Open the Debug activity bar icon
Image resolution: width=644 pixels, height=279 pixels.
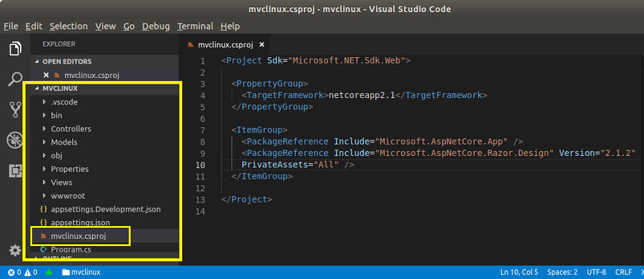pos(15,140)
